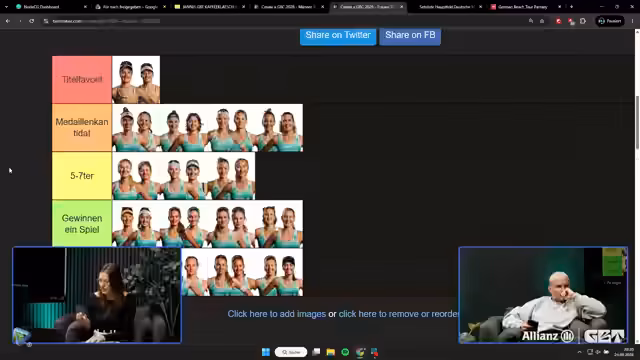Open a new browser tab
The height and width of the screenshot is (360, 640).
[x=571, y=7]
